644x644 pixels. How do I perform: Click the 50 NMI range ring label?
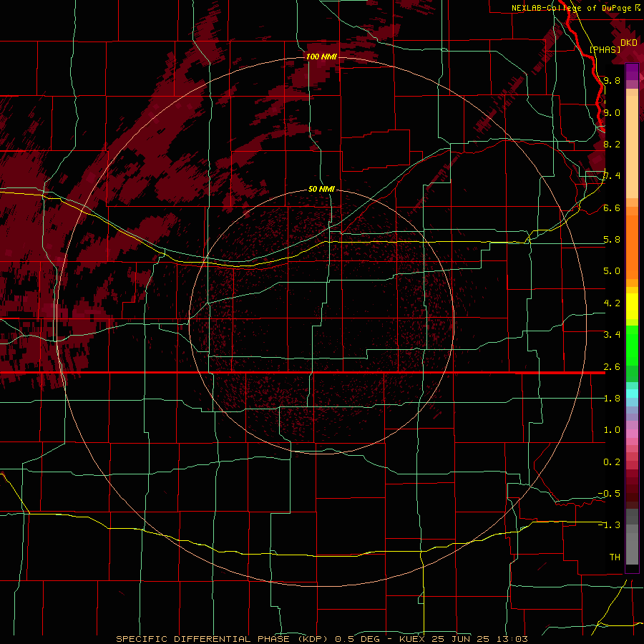321,189
